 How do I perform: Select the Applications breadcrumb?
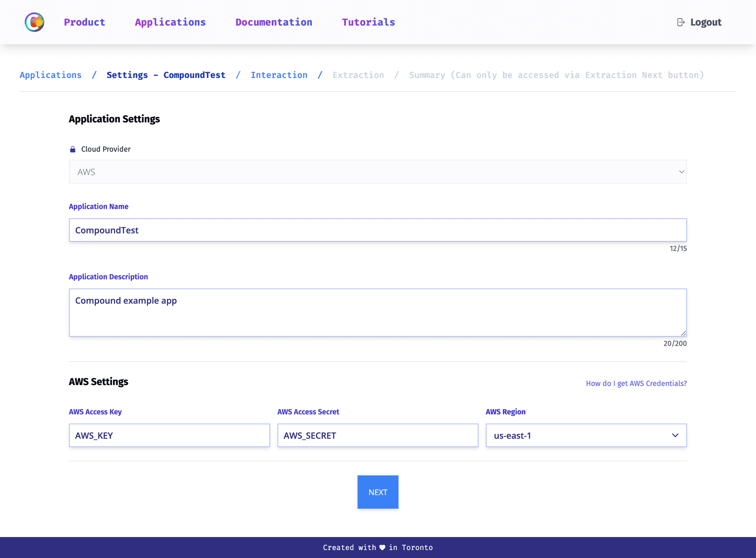point(50,75)
